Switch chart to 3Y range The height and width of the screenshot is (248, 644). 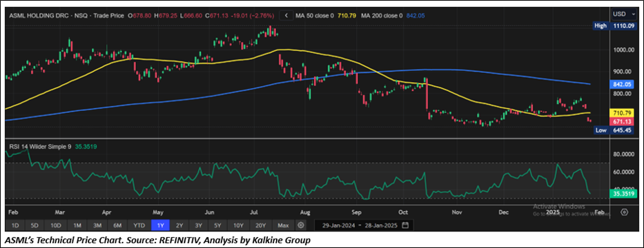pyautogui.click(x=199, y=225)
